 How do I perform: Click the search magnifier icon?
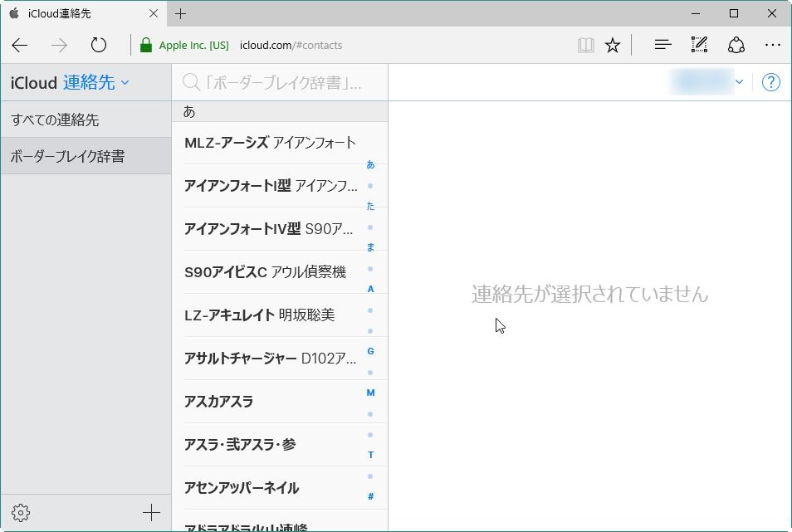[191, 82]
